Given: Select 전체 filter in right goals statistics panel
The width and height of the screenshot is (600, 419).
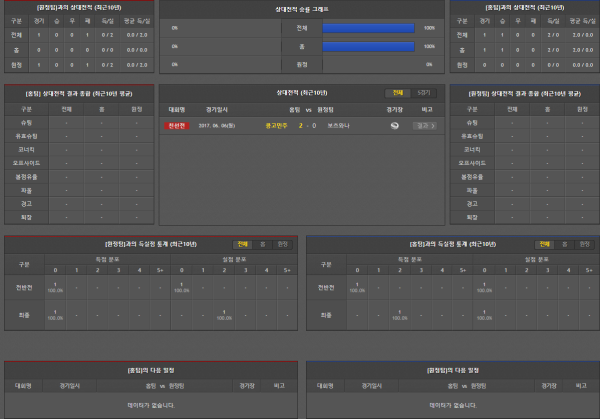Looking at the screenshot, I should coord(545,243).
